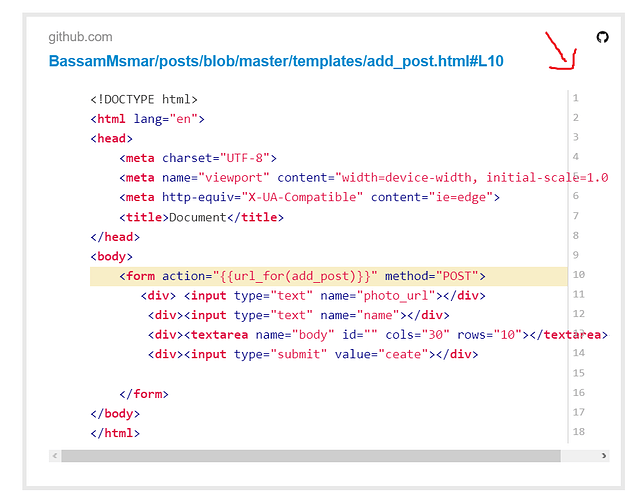Click the <title>Document</title> line
Viewport: 634px width, 500px height.
coord(201,217)
